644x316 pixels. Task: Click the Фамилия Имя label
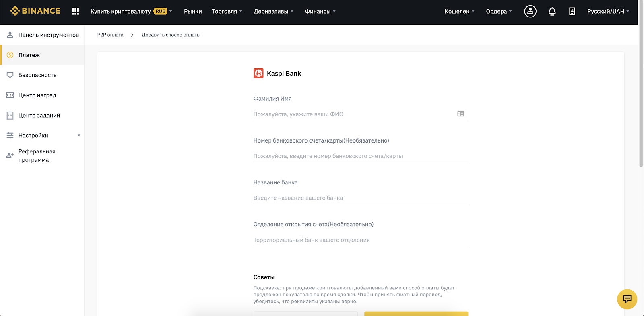(x=272, y=99)
